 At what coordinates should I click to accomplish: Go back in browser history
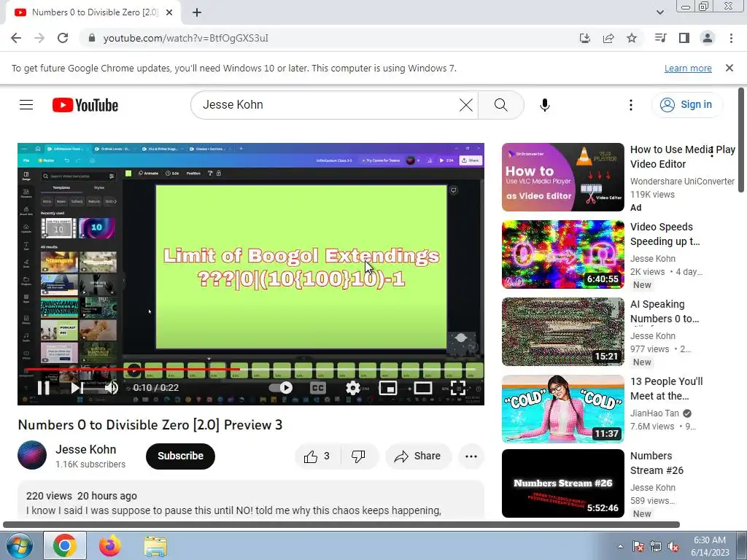(x=16, y=38)
